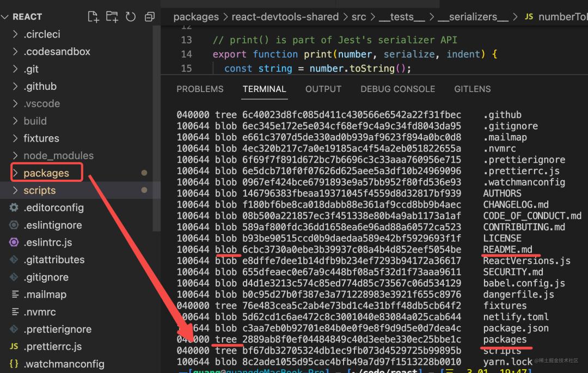The width and height of the screenshot is (588, 373).
Task: Click the __serializers__ breadcrumb segment
Action: click(473, 17)
